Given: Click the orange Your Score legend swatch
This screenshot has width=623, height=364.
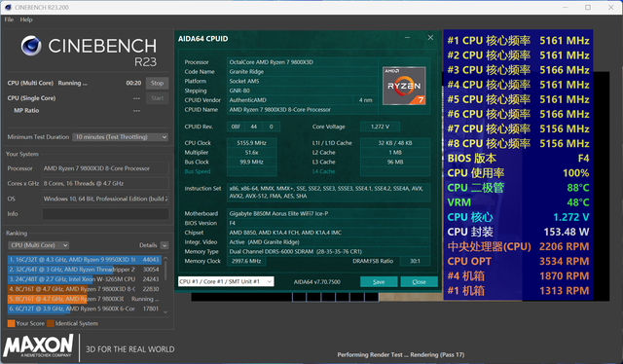Looking at the screenshot, I should [11, 323].
